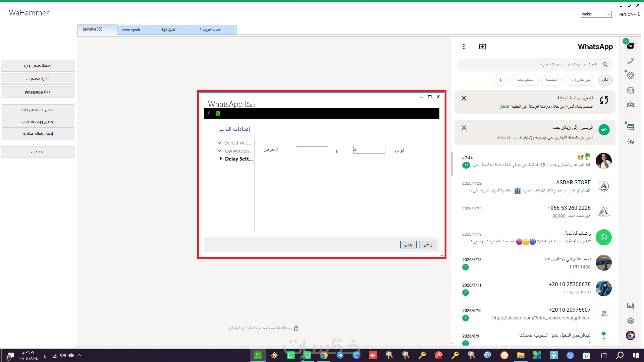This screenshot has height=362, width=644.
Task: Open the احمد هاشم فني فودافون نت chat
Action: (535, 263)
